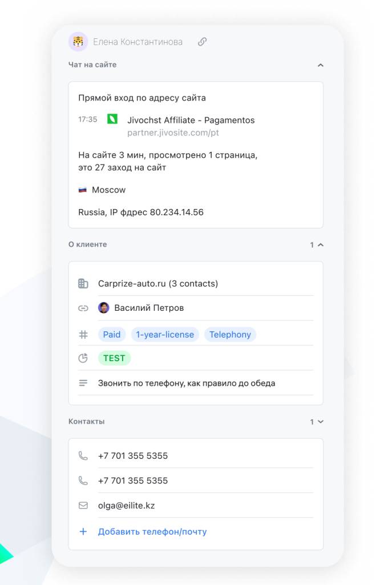Click the first phone handset icon
This screenshot has height=585, width=392.
click(x=83, y=456)
